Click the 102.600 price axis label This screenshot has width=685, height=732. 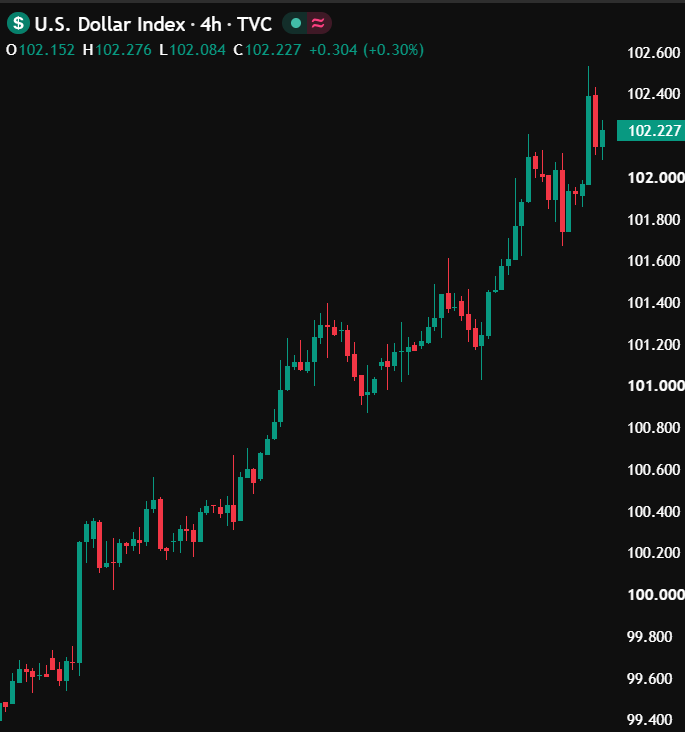click(x=653, y=53)
